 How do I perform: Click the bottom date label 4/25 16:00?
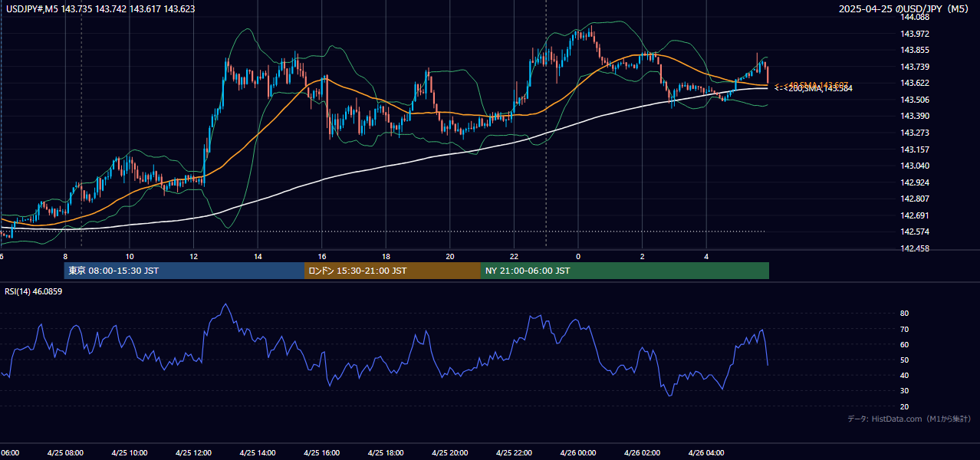322,452
